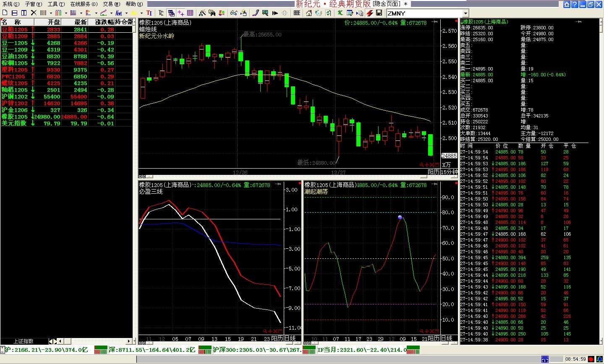Select the 橡胶1205 row in quote list
Image resolution: width=604 pixels, height=364 pixels.
coord(67,117)
